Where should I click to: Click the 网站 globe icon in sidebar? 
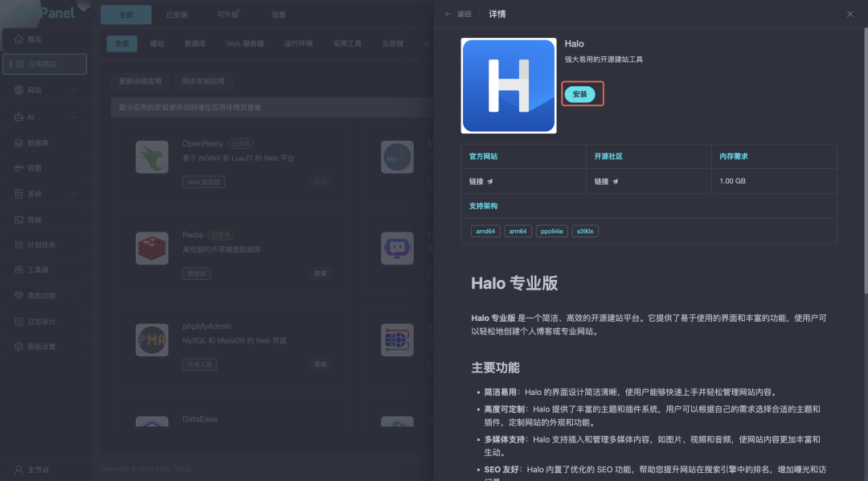click(x=18, y=90)
